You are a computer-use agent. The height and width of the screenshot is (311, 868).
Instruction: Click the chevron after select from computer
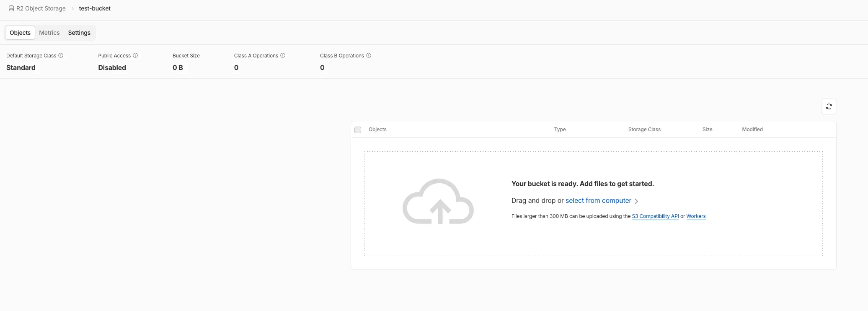[636, 201]
